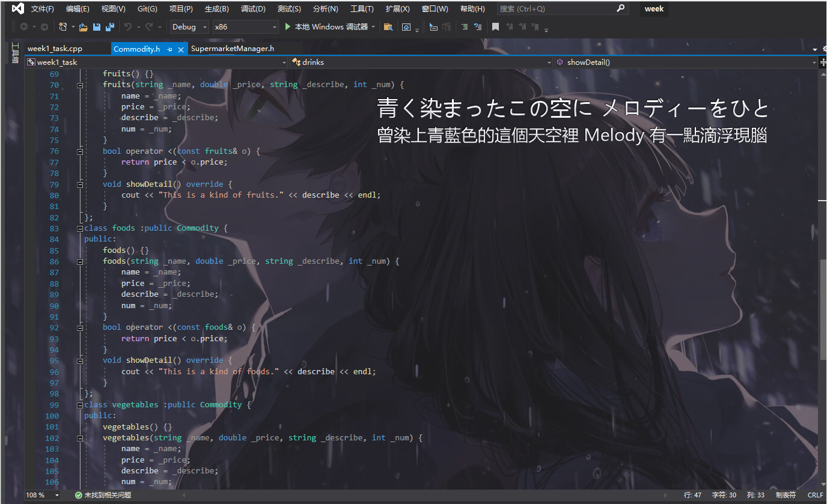Click the Open File folder icon

[84, 27]
